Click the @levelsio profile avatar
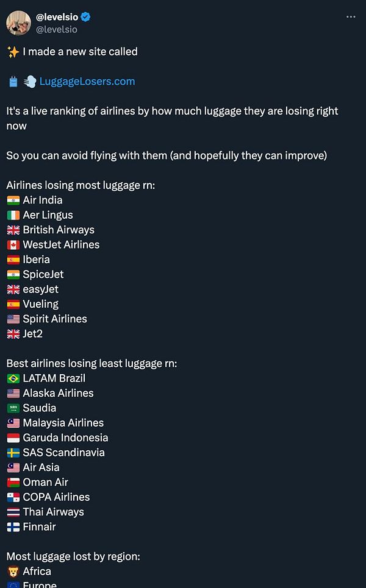The image size is (366, 588). [x=18, y=23]
